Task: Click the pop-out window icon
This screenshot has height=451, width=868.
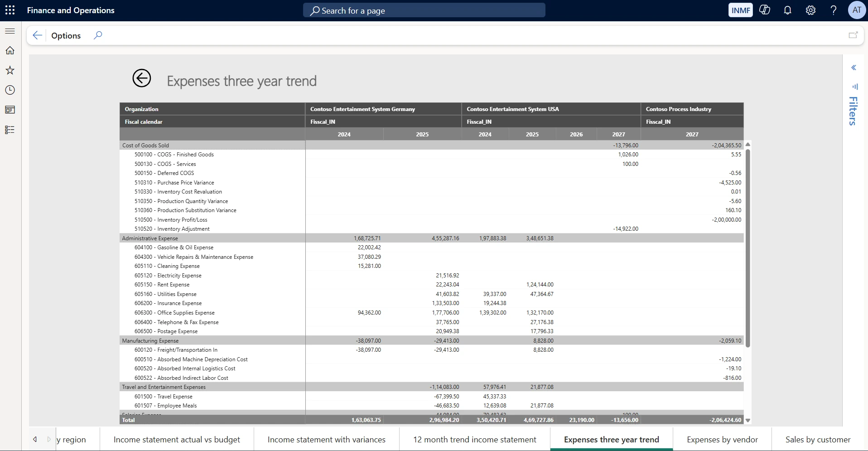Action: 853,35
